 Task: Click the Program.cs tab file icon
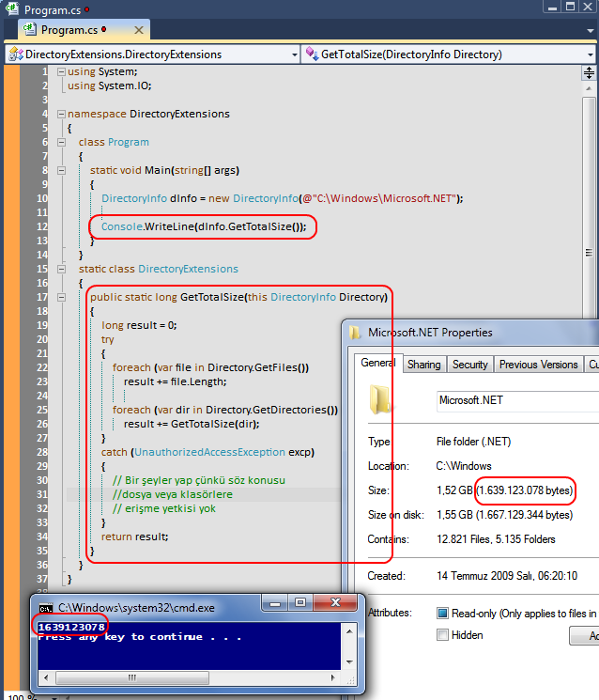[29, 30]
